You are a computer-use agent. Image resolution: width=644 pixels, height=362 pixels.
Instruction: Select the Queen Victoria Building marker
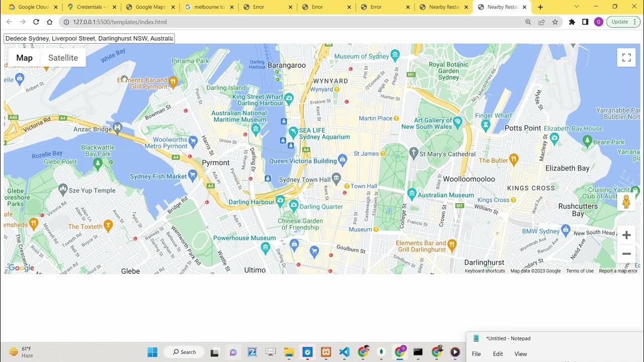pos(343,160)
